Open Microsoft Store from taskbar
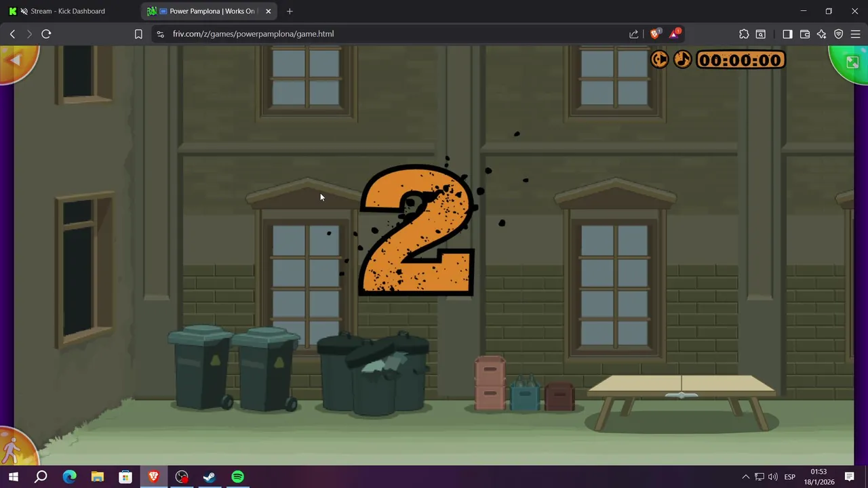This screenshot has height=488, width=868. pos(125,477)
